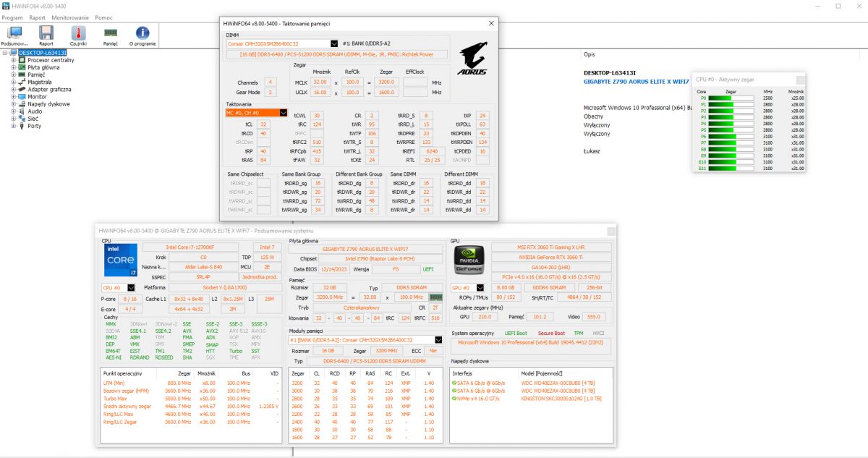868x458 pixels.
Task: Open the Monitorowanie menu
Action: click(x=70, y=17)
